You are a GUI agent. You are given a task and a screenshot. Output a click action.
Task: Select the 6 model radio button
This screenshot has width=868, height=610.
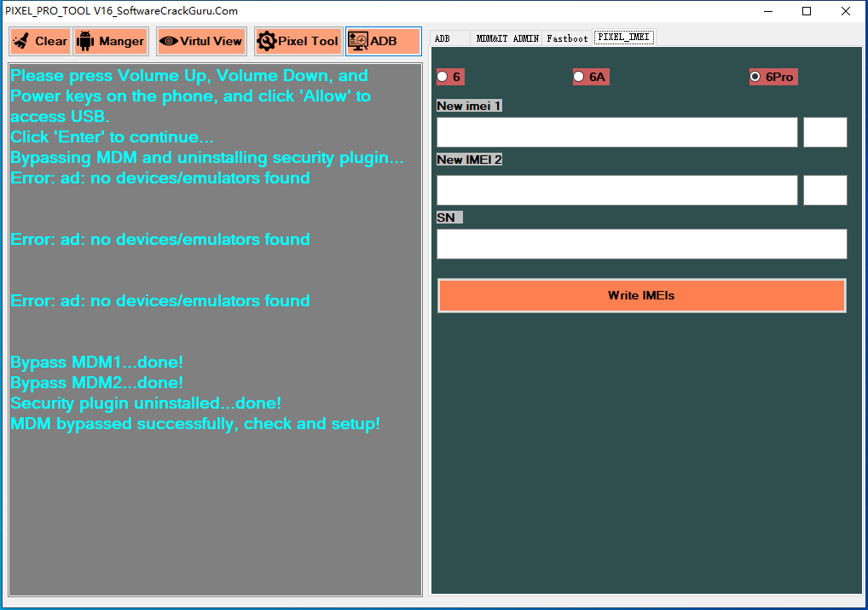pyautogui.click(x=442, y=77)
